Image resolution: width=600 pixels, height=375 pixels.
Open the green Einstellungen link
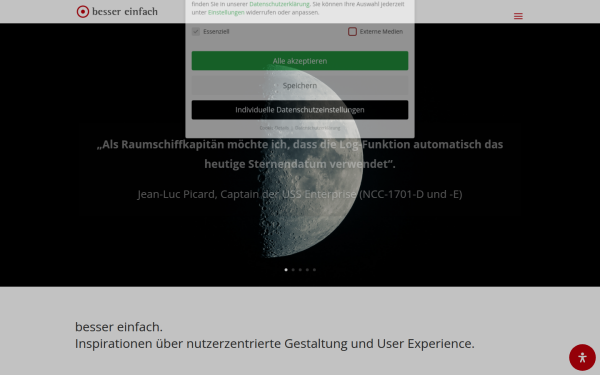[x=226, y=12]
